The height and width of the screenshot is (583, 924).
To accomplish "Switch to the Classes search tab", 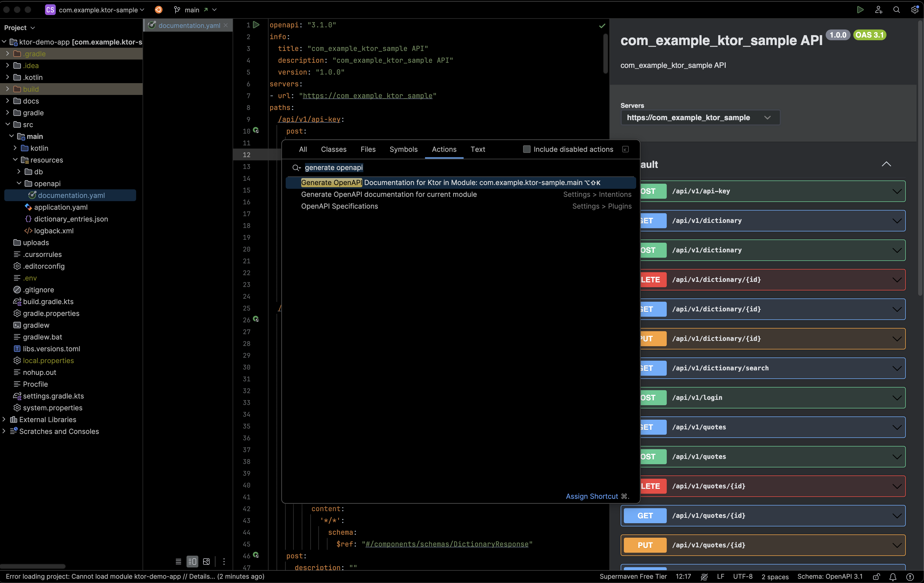I will pos(333,149).
